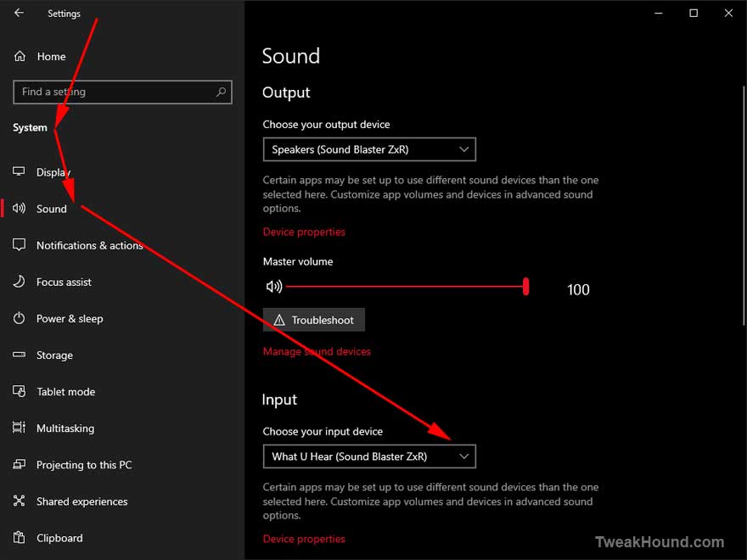Click the Tablet mode icon
Screen dimensions: 747x560
pos(19,391)
